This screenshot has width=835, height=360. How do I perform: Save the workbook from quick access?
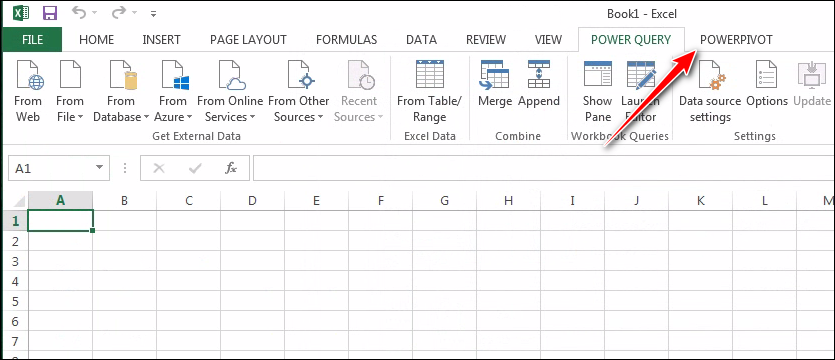(50, 13)
